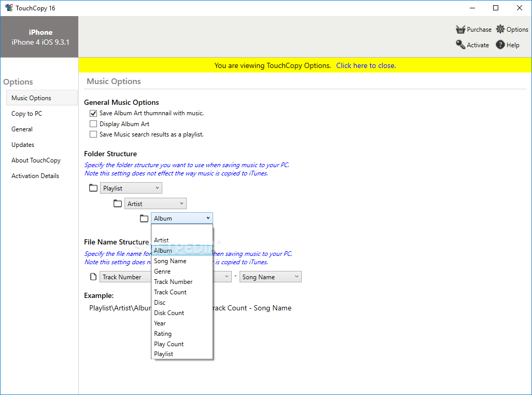Open the Help question mark icon

500,45
